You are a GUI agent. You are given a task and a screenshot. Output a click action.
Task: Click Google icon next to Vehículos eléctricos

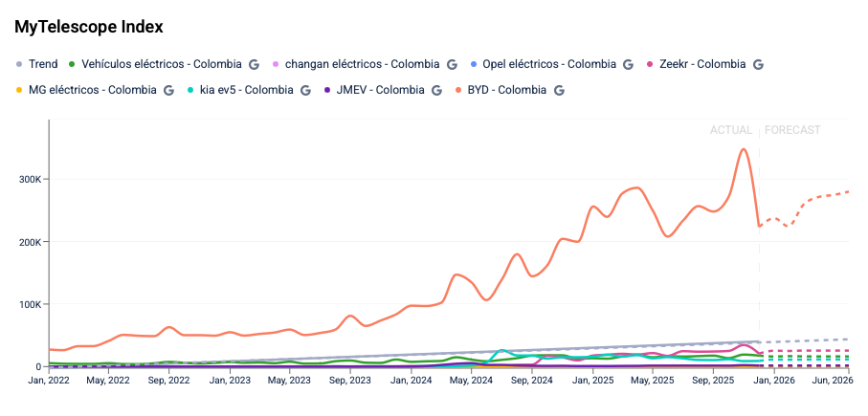click(x=255, y=64)
